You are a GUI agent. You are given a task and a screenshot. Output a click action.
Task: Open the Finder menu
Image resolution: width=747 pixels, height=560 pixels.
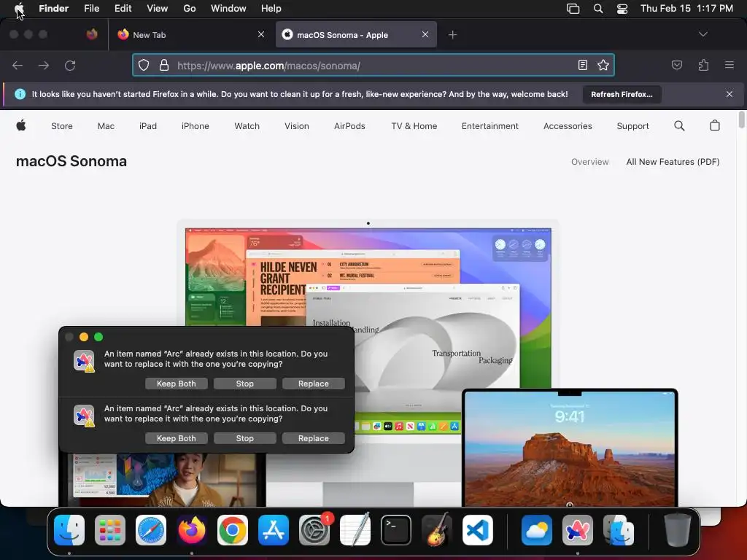[x=54, y=8]
